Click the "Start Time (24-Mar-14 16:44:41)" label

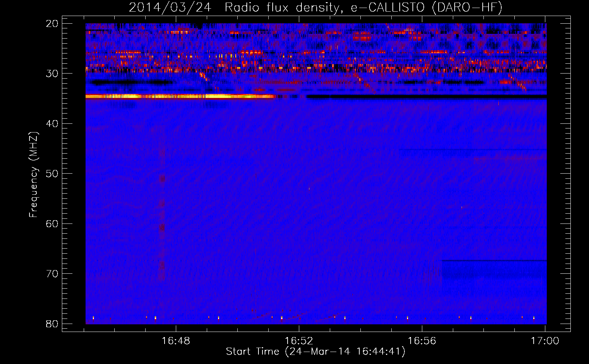[x=316, y=352]
